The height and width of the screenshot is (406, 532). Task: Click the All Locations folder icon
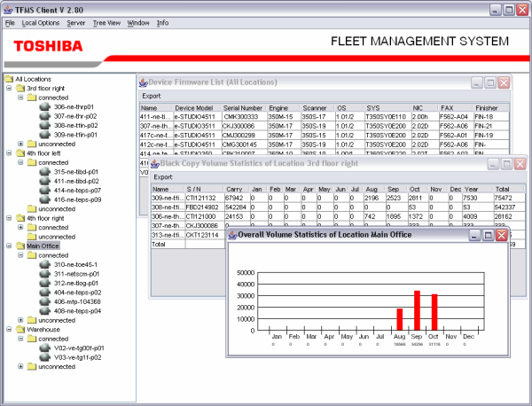(x=9, y=79)
